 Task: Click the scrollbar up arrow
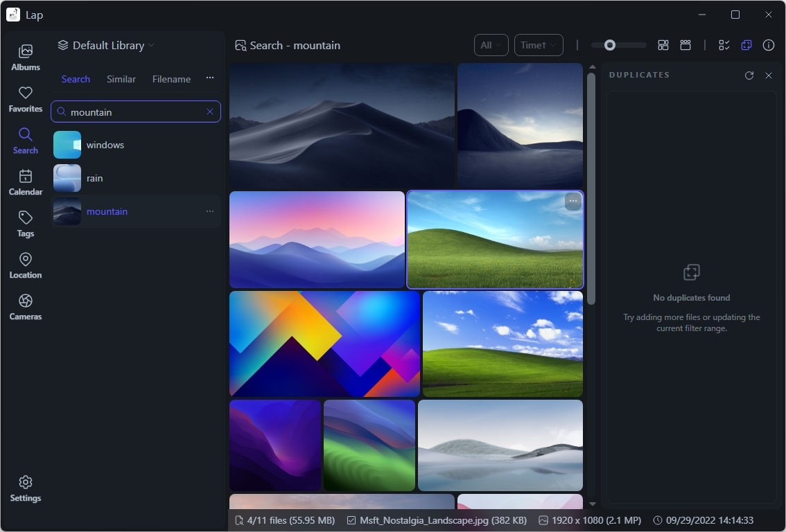tap(592, 66)
